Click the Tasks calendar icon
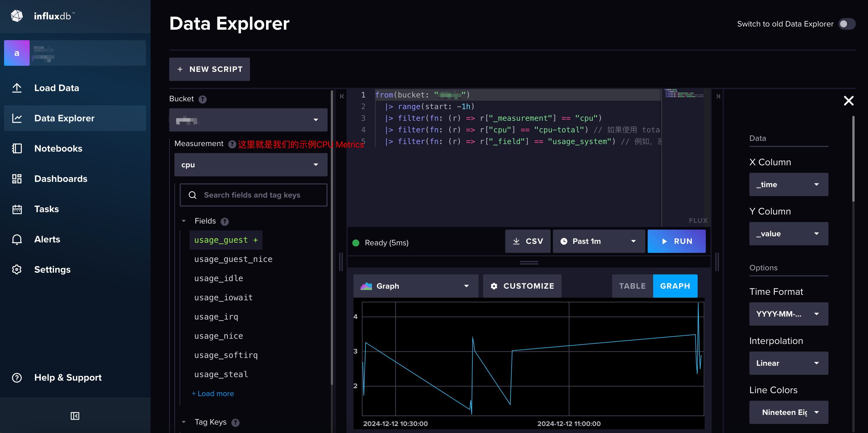 17,209
